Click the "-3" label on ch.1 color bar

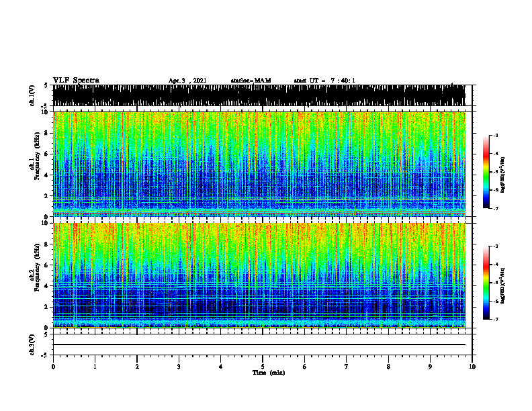click(495, 136)
